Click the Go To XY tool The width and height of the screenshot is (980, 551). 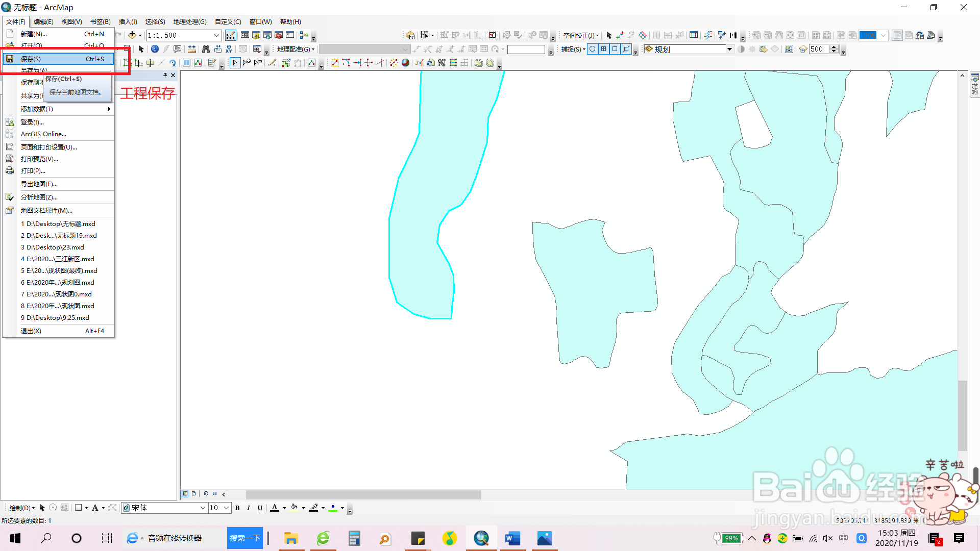click(x=229, y=49)
